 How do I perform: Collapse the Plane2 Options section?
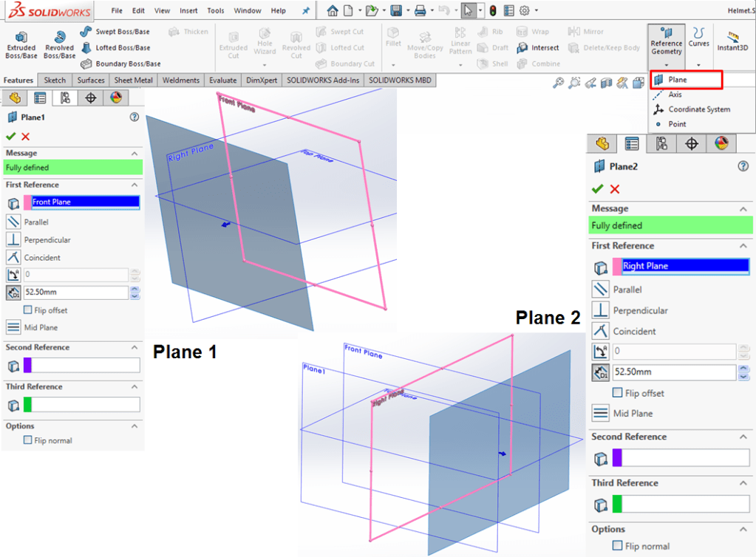tap(743, 529)
